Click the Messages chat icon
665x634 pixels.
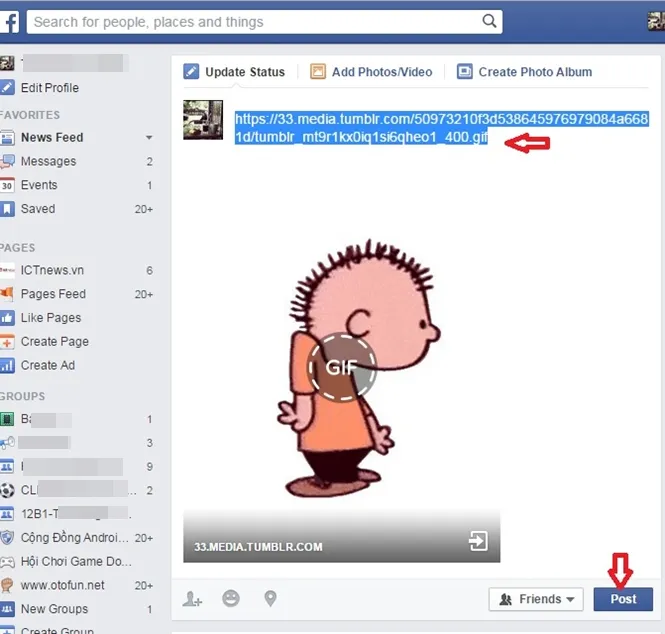(x=7, y=161)
